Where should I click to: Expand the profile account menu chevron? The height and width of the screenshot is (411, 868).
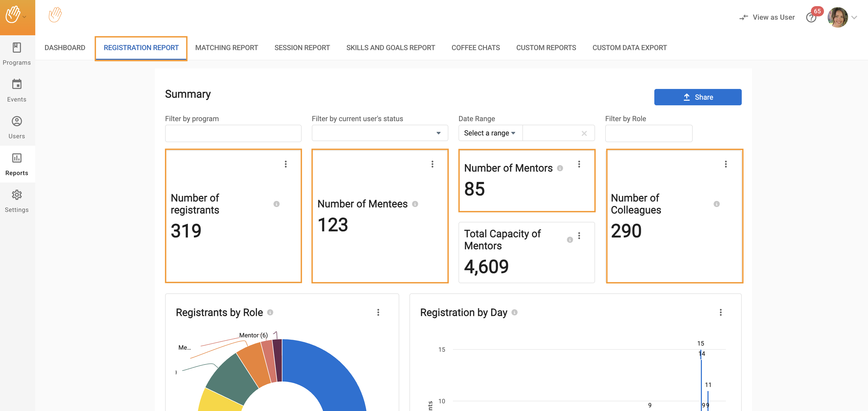pos(854,18)
